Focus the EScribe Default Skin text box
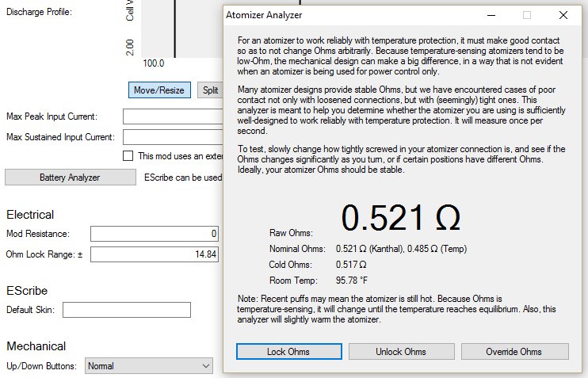The image size is (588, 378). 126,310
